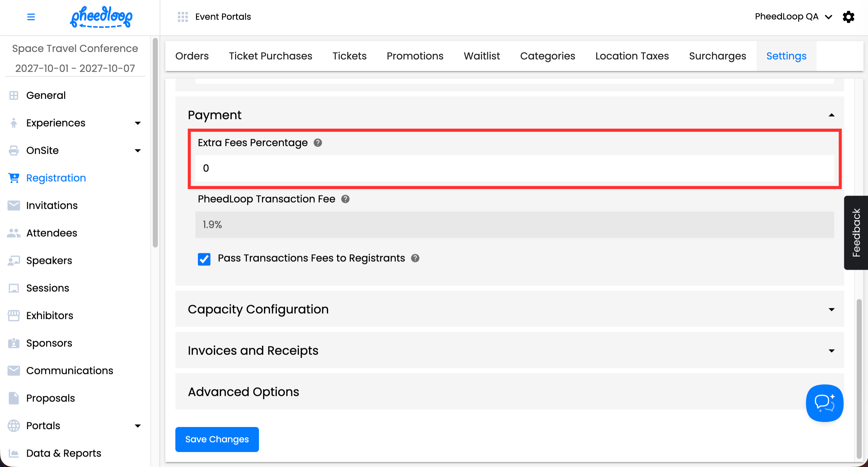Click the Save Changes button
This screenshot has height=467, width=868.
(217, 439)
